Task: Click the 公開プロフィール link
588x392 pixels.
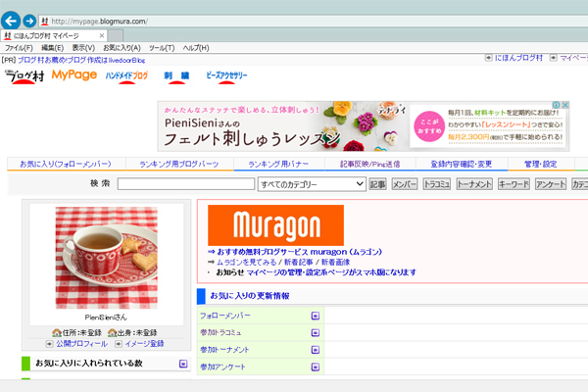Action: [81, 344]
